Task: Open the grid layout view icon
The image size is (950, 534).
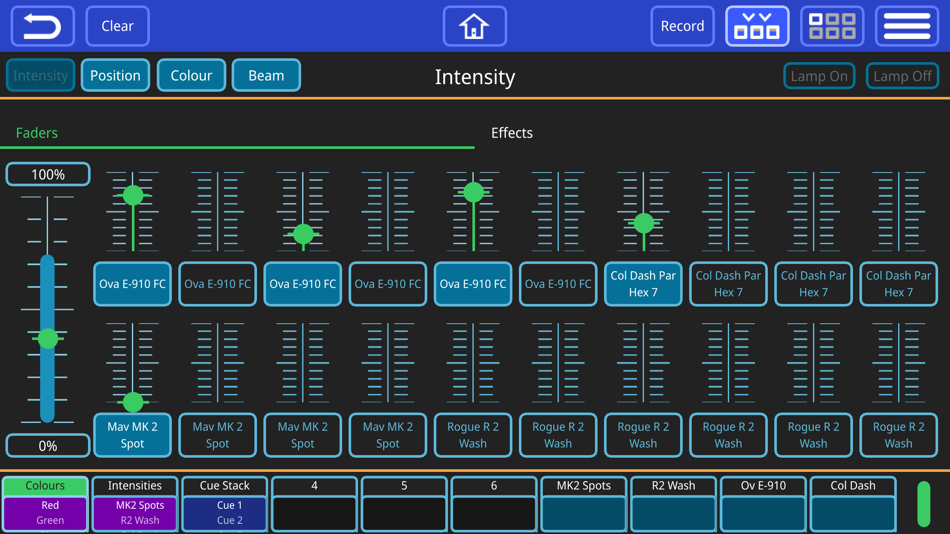Action: click(832, 26)
